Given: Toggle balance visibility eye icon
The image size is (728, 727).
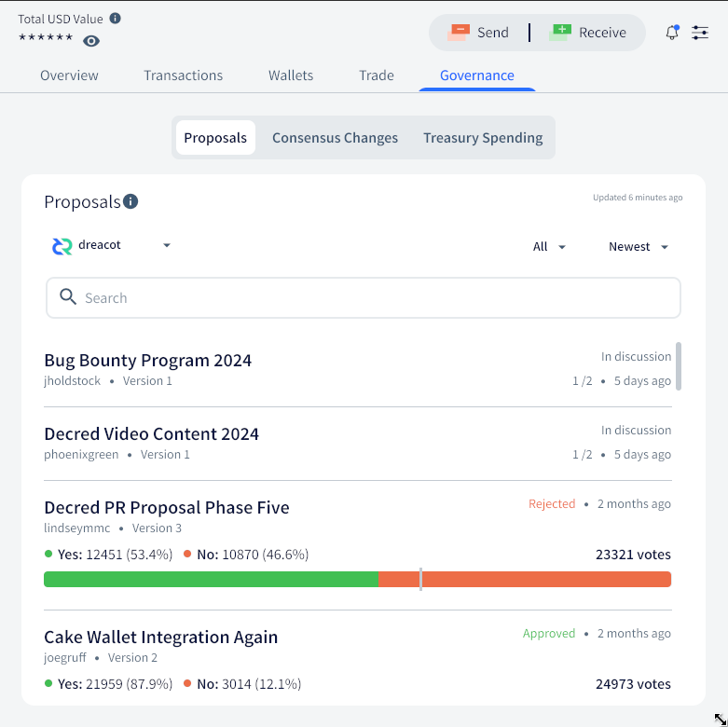Looking at the screenshot, I should (x=91, y=41).
